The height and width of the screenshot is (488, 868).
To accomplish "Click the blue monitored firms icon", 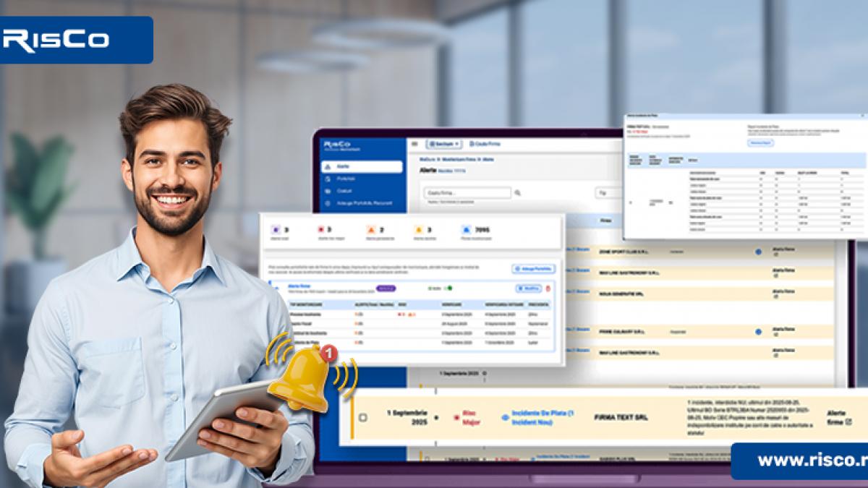I will pos(466,230).
